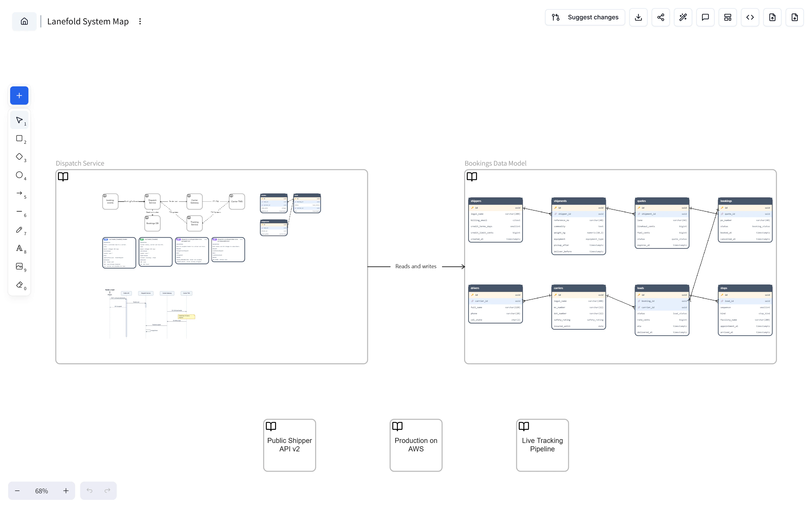Click the blue plus add button
Viewport: 812px width, 508px height.
click(x=19, y=96)
